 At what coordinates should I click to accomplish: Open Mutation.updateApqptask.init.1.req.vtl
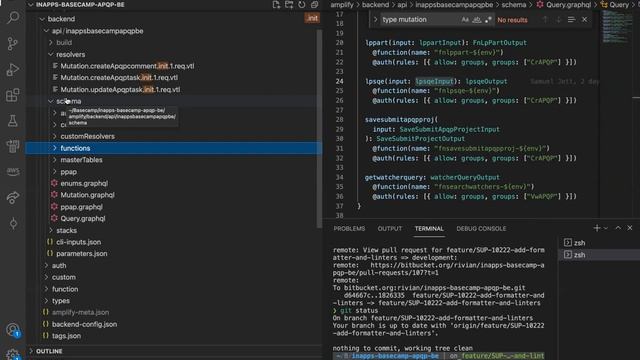pyautogui.click(x=174, y=89)
